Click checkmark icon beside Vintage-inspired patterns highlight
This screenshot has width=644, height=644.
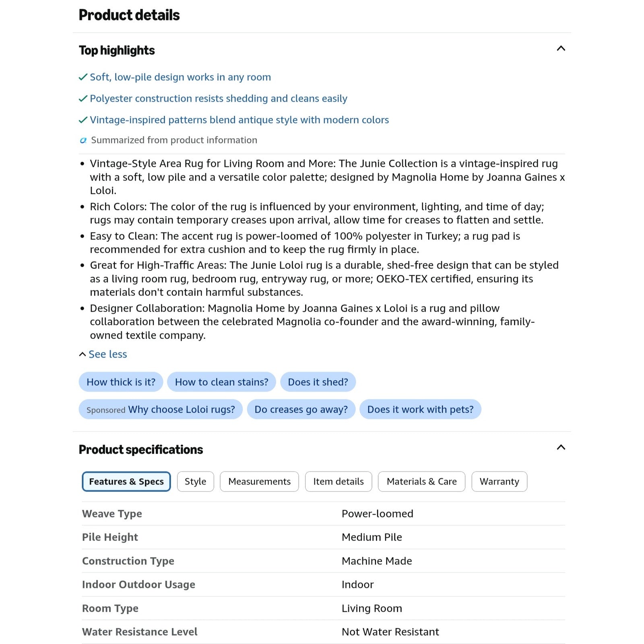pos(83,120)
